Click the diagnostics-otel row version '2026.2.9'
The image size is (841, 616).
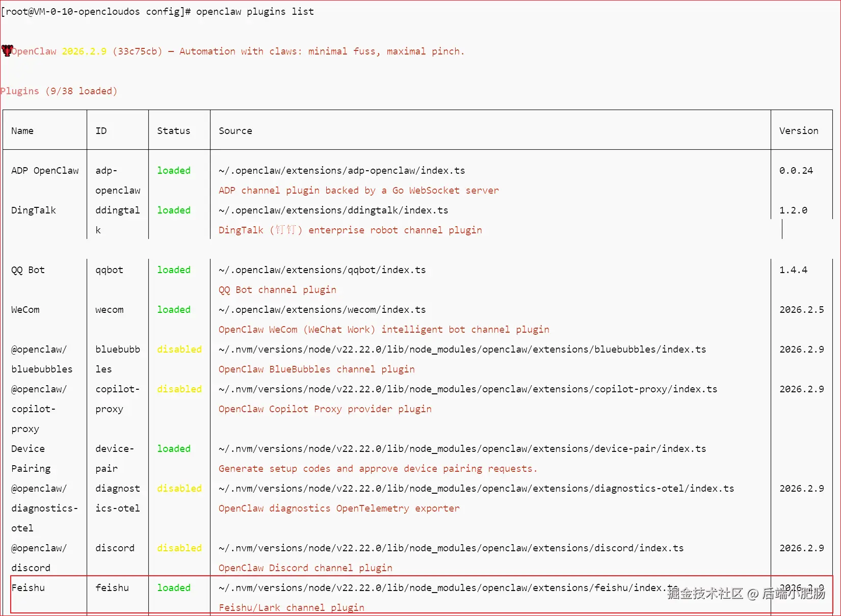[802, 489]
